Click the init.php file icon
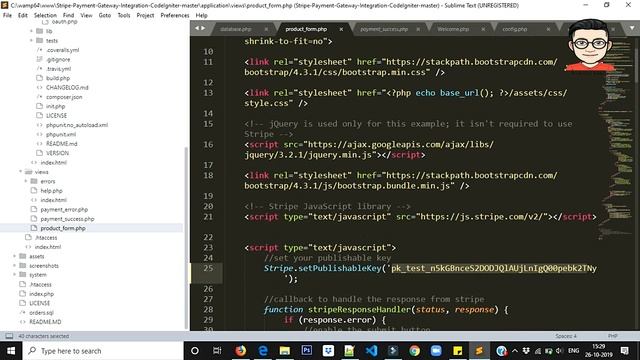The height and width of the screenshot is (360, 640). 40,106
